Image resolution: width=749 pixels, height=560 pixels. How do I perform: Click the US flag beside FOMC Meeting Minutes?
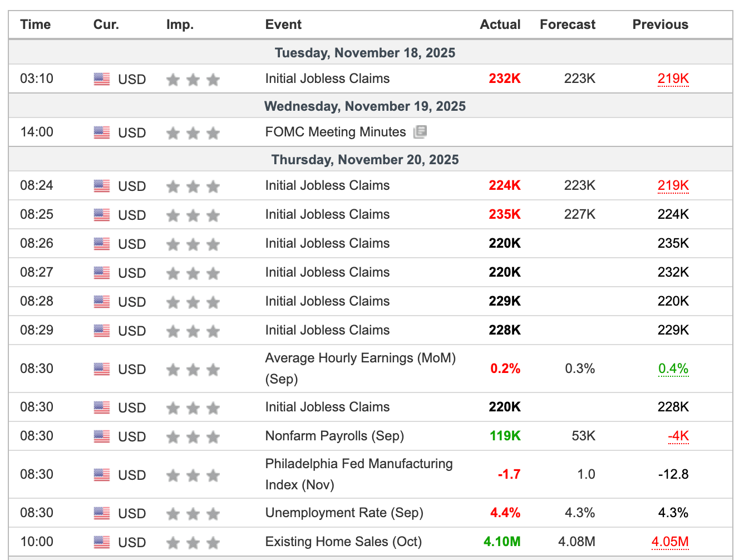[x=102, y=132]
